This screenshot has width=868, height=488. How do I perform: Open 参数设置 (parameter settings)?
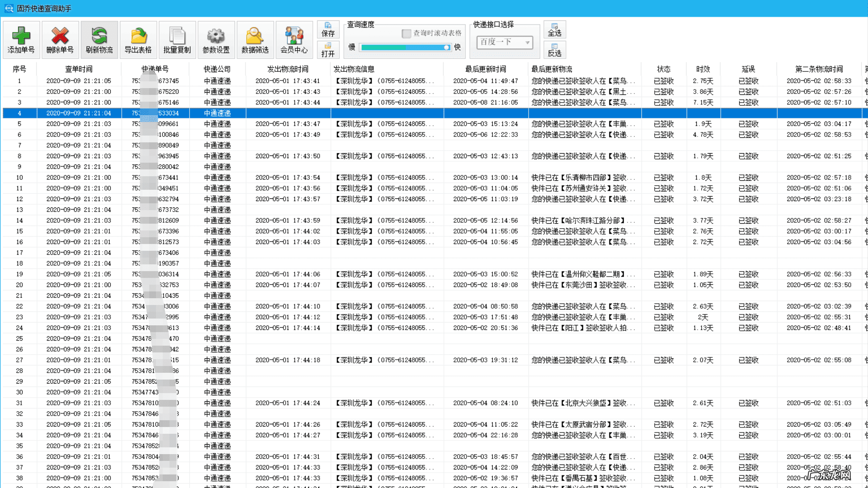pos(216,39)
